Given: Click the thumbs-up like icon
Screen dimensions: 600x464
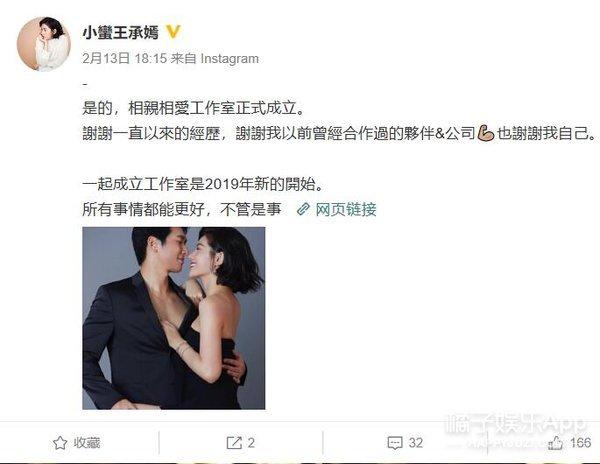Looking at the screenshot, I should pyautogui.click(x=556, y=443).
